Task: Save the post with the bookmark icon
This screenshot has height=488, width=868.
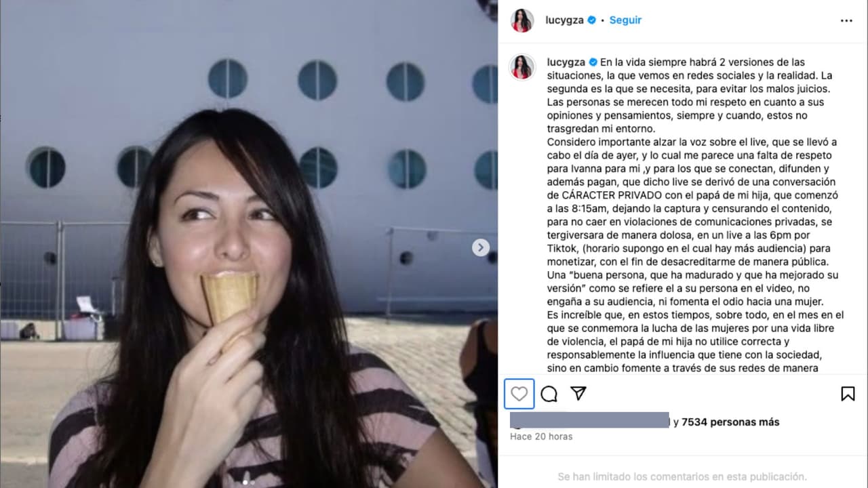Action: tap(848, 394)
